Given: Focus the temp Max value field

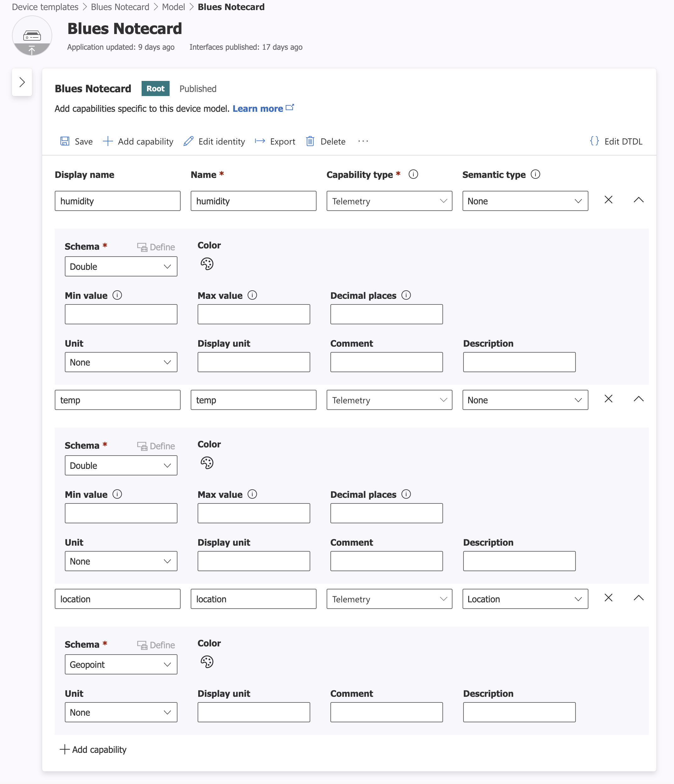Looking at the screenshot, I should tap(254, 513).
